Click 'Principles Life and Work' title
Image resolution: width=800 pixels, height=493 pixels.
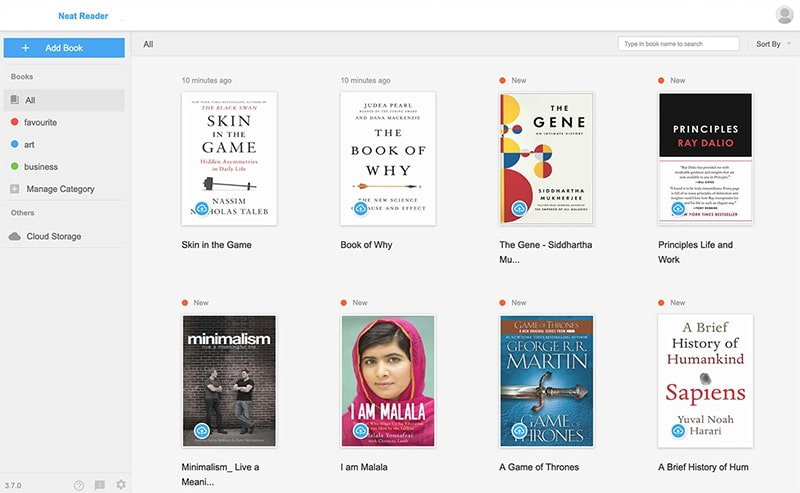point(695,252)
